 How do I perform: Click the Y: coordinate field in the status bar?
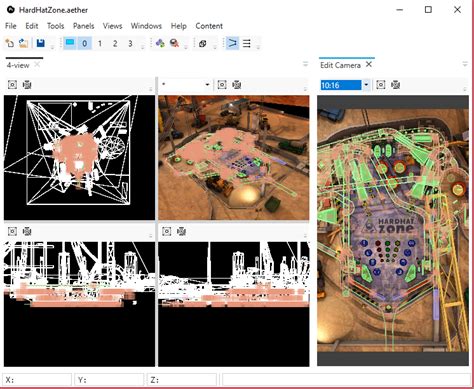pyautogui.click(x=109, y=380)
